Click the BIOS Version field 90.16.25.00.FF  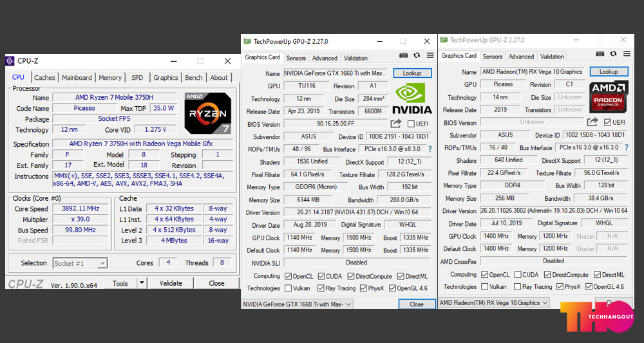coord(335,124)
